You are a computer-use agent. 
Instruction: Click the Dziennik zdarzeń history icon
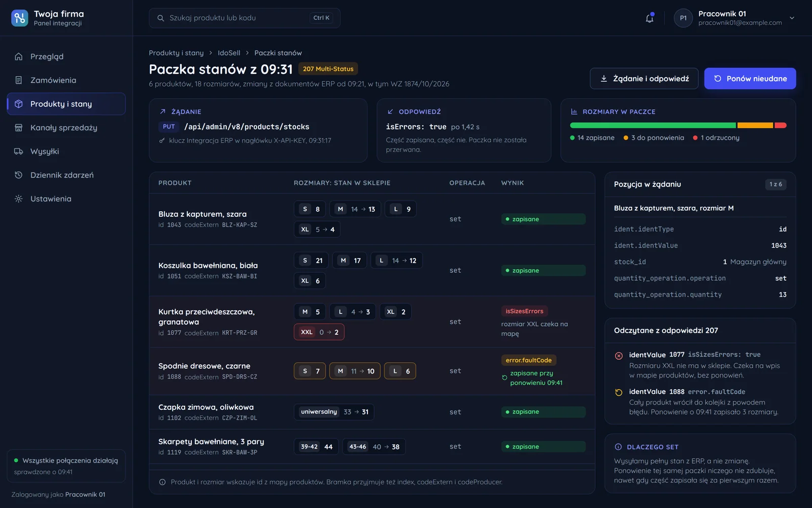(x=19, y=175)
